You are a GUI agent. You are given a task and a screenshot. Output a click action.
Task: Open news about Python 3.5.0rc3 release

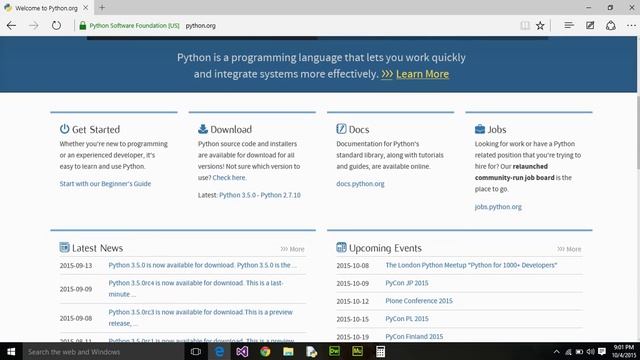200,318
